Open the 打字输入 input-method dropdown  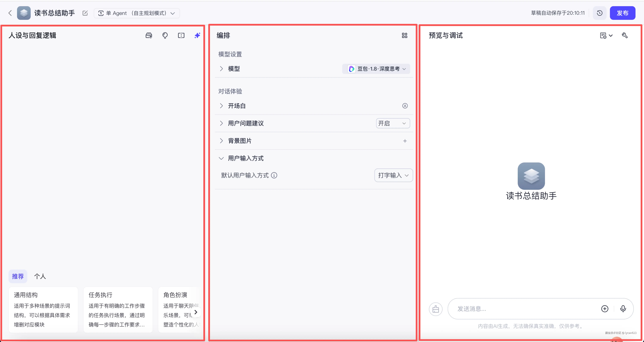[393, 175]
